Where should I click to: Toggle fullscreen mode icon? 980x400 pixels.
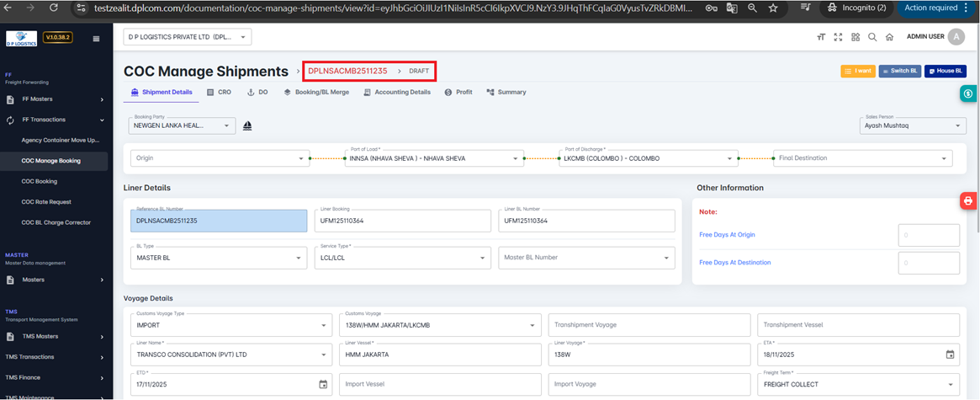click(x=838, y=37)
